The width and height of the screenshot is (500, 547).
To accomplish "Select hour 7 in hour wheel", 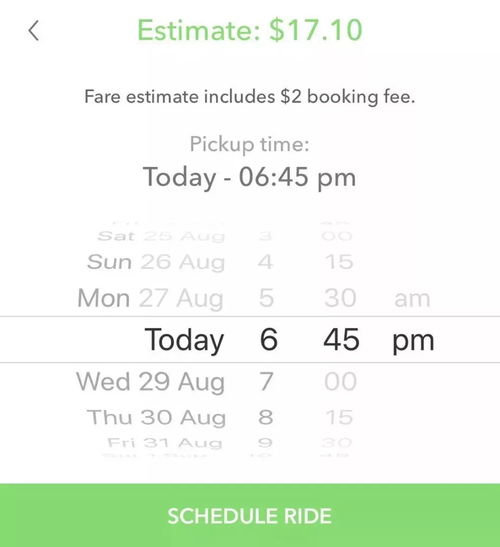I will click(266, 381).
